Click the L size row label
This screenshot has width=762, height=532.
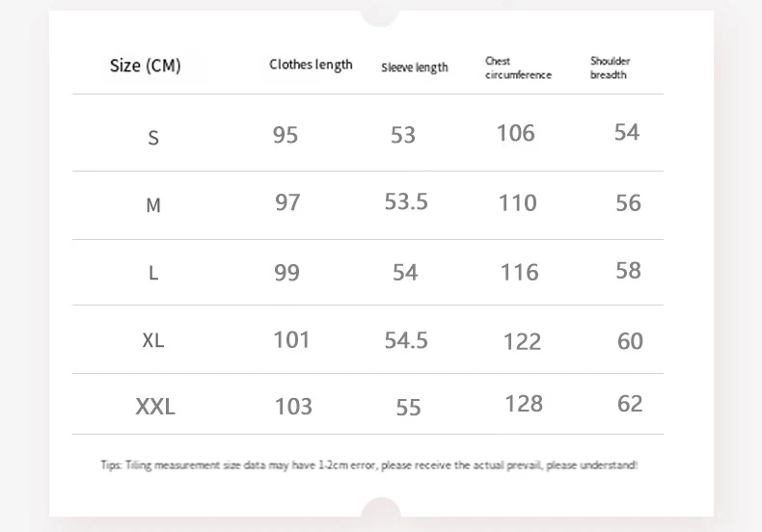point(153,273)
